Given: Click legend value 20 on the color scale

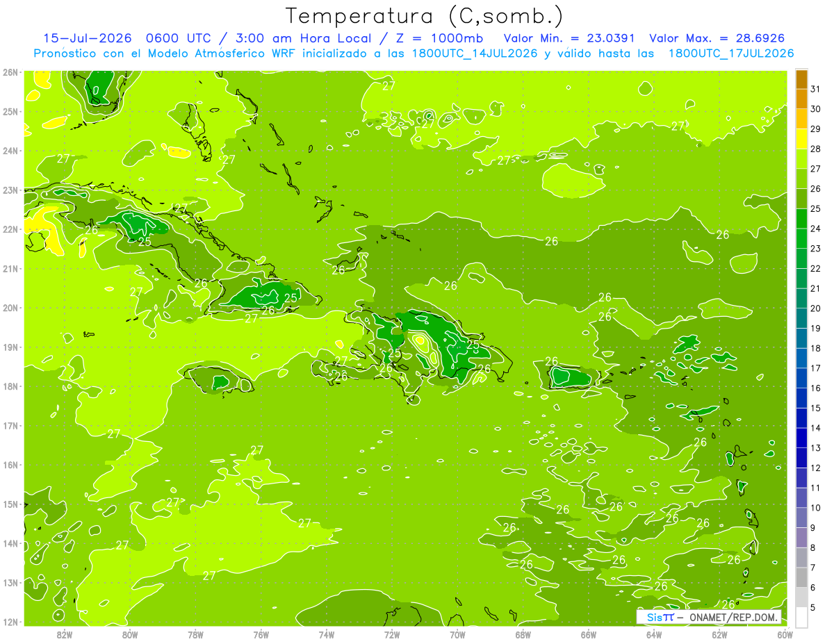Looking at the screenshot, I should (815, 308).
